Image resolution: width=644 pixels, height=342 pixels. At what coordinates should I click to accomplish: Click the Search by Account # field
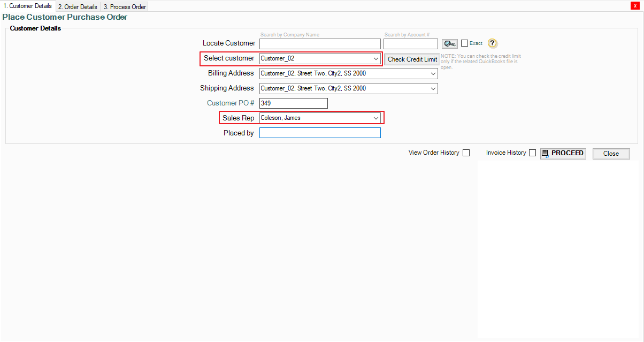click(x=410, y=44)
